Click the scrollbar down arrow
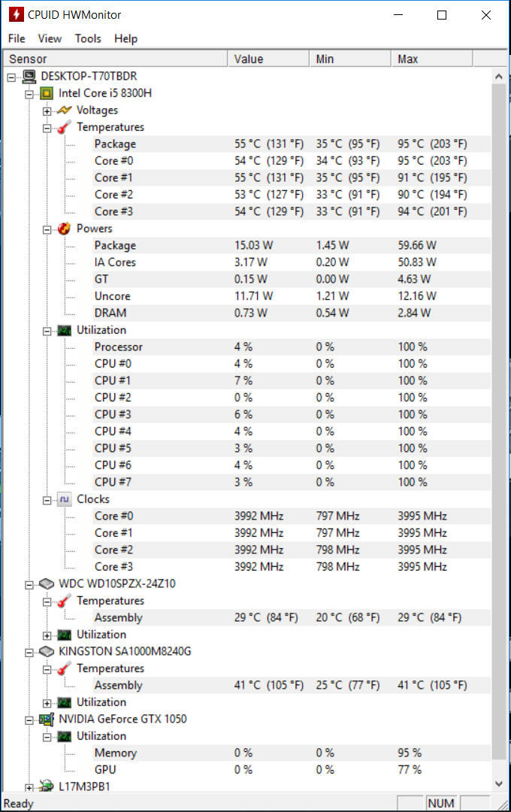511x812 pixels. click(x=498, y=783)
